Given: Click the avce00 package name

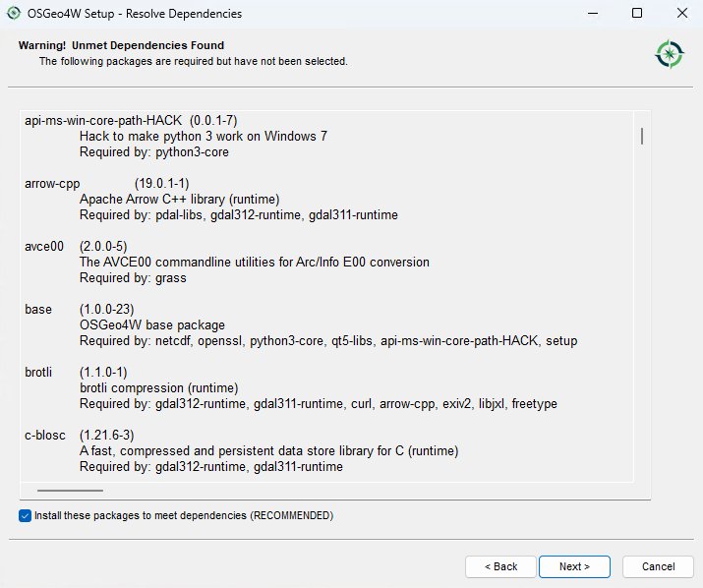Looking at the screenshot, I should (x=44, y=247).
